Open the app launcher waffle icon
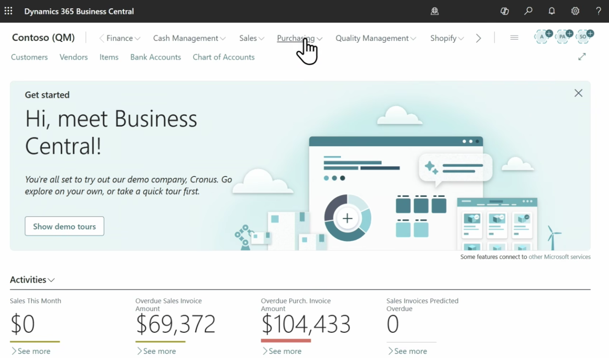Screen dimensions: 609x364 click(x=8, y=11)
